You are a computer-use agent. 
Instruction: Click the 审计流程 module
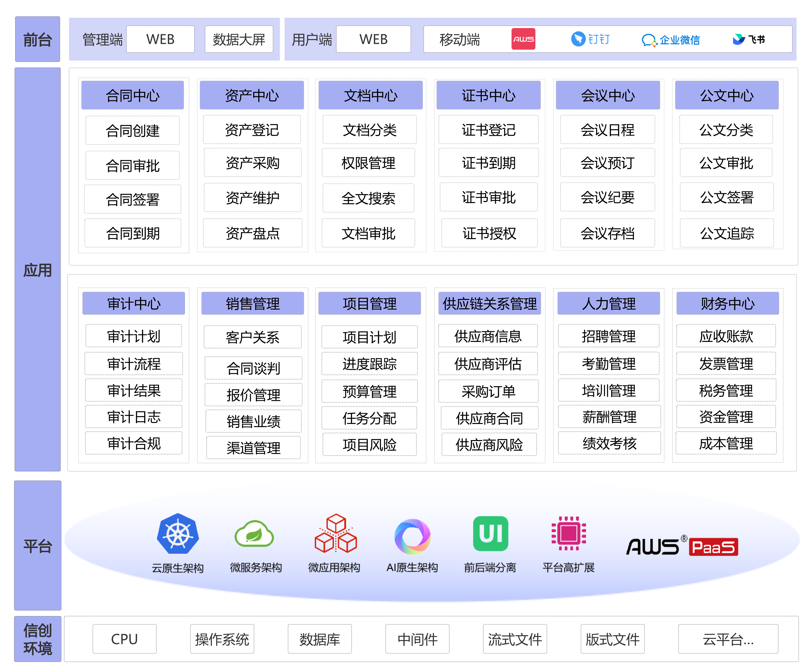click(133, 363)
